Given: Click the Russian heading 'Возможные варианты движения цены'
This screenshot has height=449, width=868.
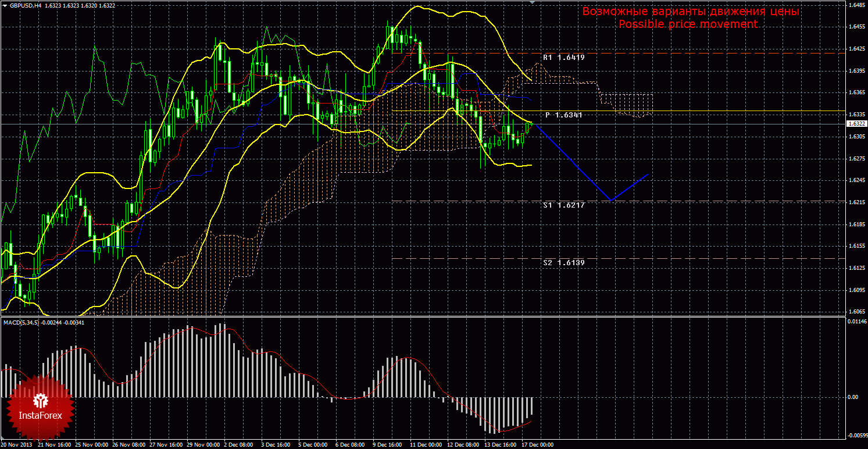Looking at the screenshot, I should pyautogui.click(x=691, y=12).
